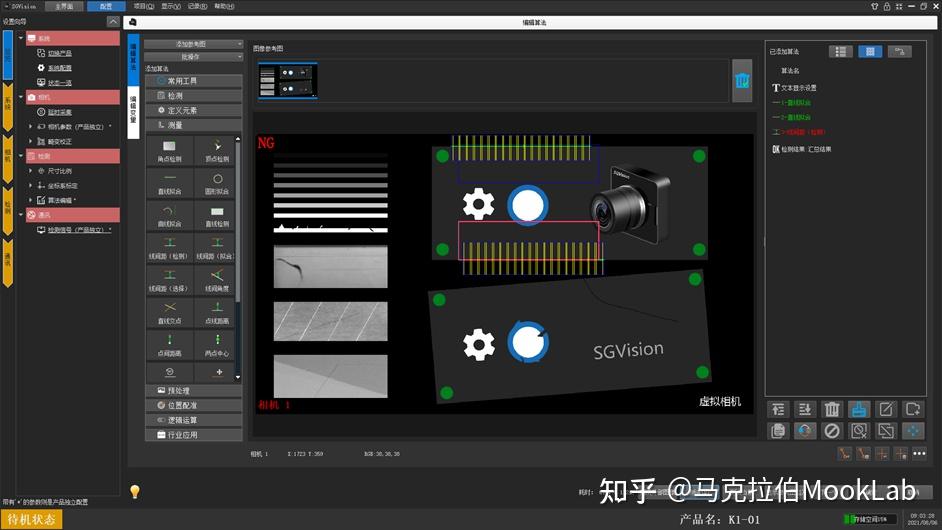Open the 添加参考图 dropdown

[193, 44]
